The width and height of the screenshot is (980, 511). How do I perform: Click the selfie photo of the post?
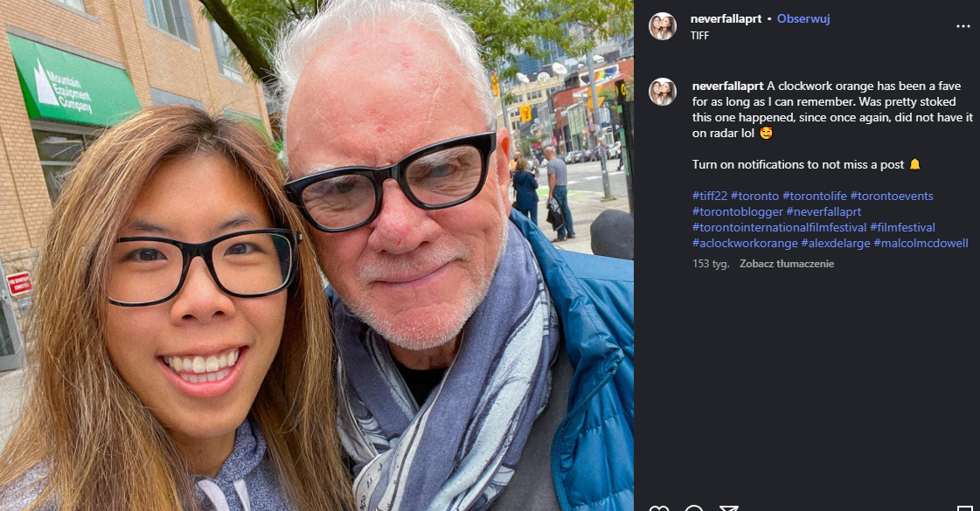click(x=316, y=255)
